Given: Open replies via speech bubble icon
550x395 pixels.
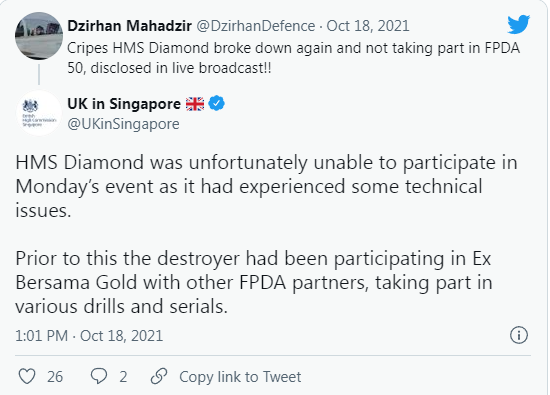Looking at the screenshot, I should tap(99, 376).
